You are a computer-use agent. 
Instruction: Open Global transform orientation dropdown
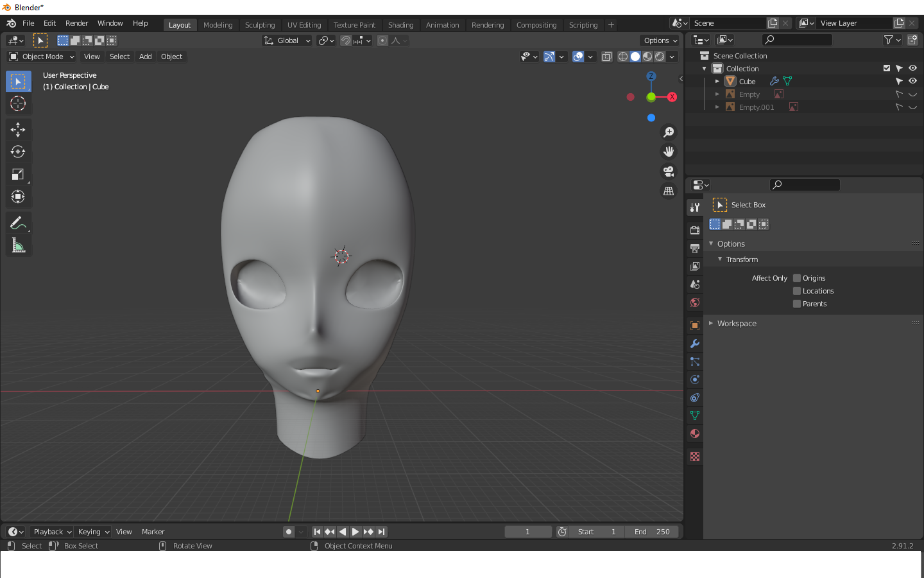click(x=287, y=40)
